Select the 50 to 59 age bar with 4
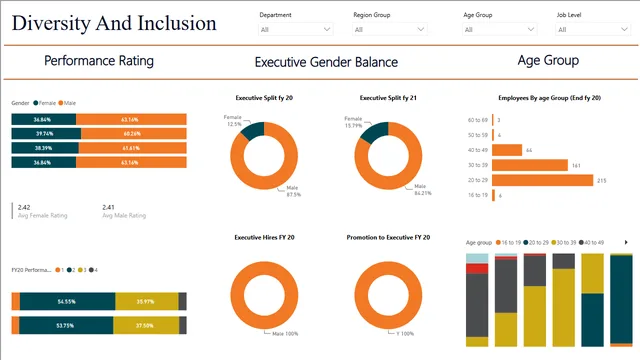The image size is (640, 360). pos(493,135)
